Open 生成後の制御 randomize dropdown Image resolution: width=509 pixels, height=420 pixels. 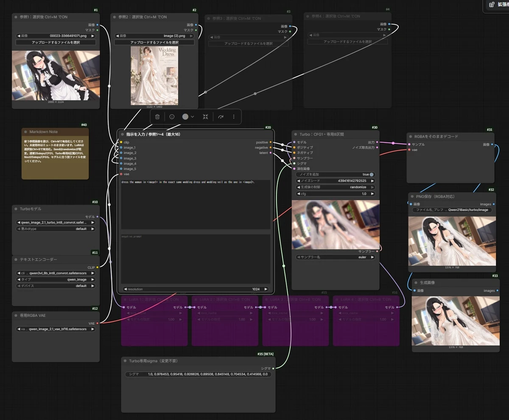pos(336,187)
